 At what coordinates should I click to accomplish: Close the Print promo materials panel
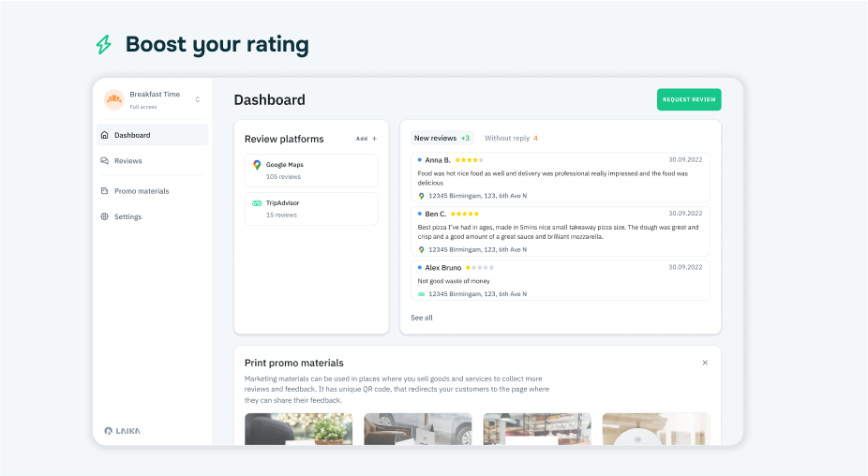(x=705, y=363)
